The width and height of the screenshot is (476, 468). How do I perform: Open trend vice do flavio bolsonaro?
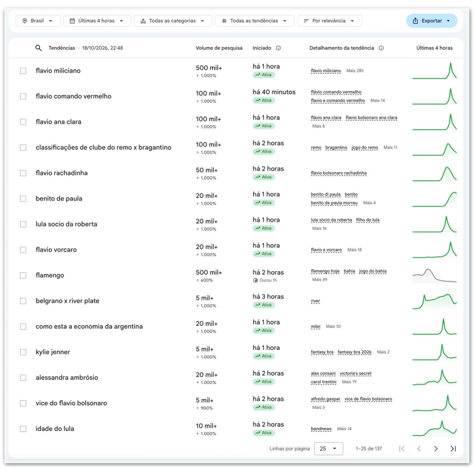pyautogui.click(x=71, y=403)
